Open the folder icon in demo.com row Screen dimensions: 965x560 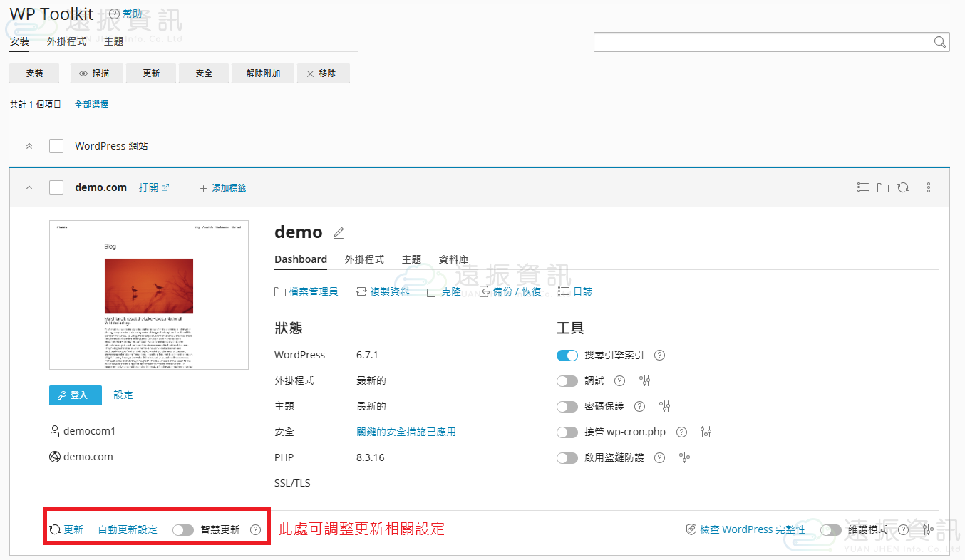pyautogui.click(x=883, y=187)
